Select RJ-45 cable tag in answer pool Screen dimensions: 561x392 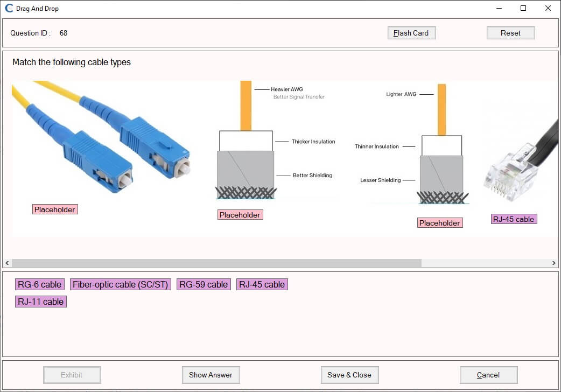pos(262,284)
